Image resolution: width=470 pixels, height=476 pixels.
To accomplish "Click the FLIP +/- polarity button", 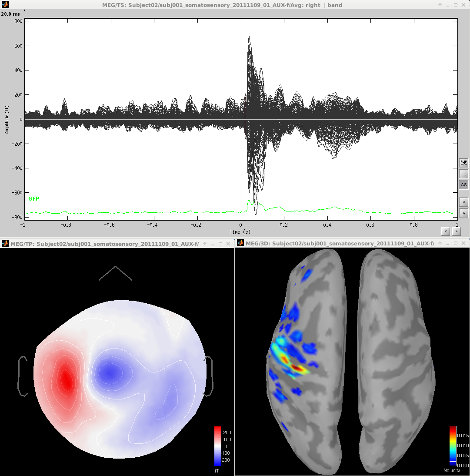I will point(464,163).
